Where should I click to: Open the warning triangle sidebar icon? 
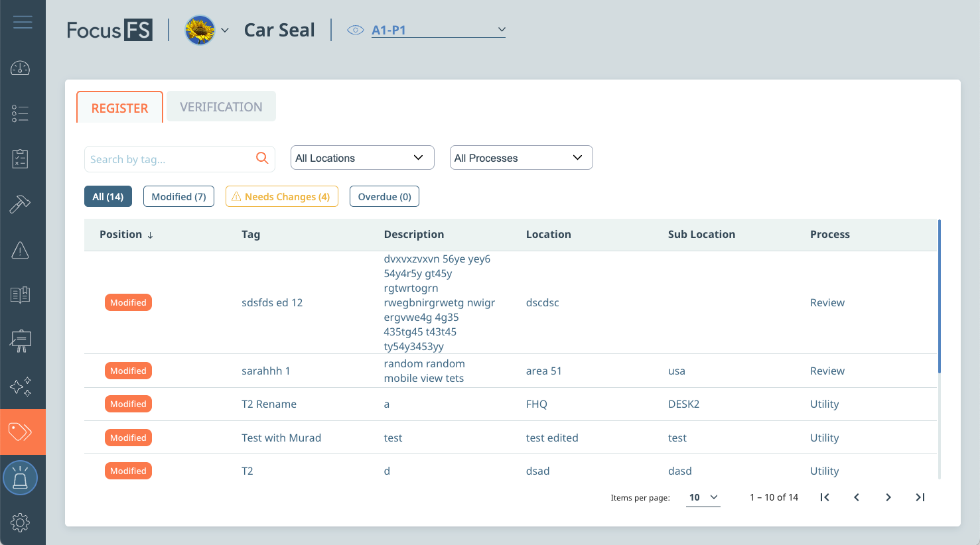click(x=20, y=250)
